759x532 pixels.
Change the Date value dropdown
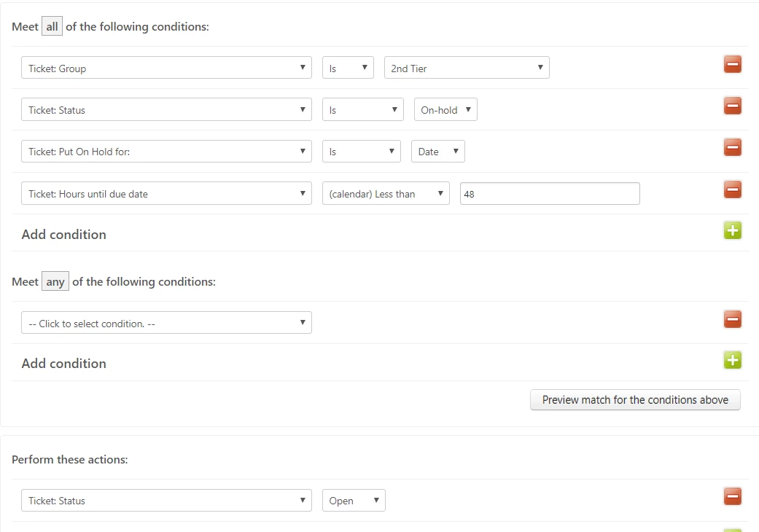[437, 152]
